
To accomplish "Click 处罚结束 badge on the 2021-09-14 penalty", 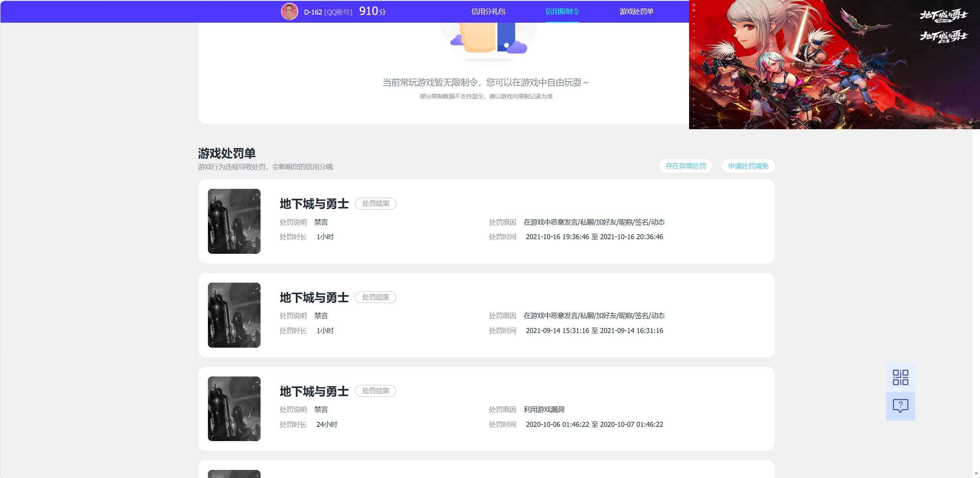I will (x=375, y=297).
